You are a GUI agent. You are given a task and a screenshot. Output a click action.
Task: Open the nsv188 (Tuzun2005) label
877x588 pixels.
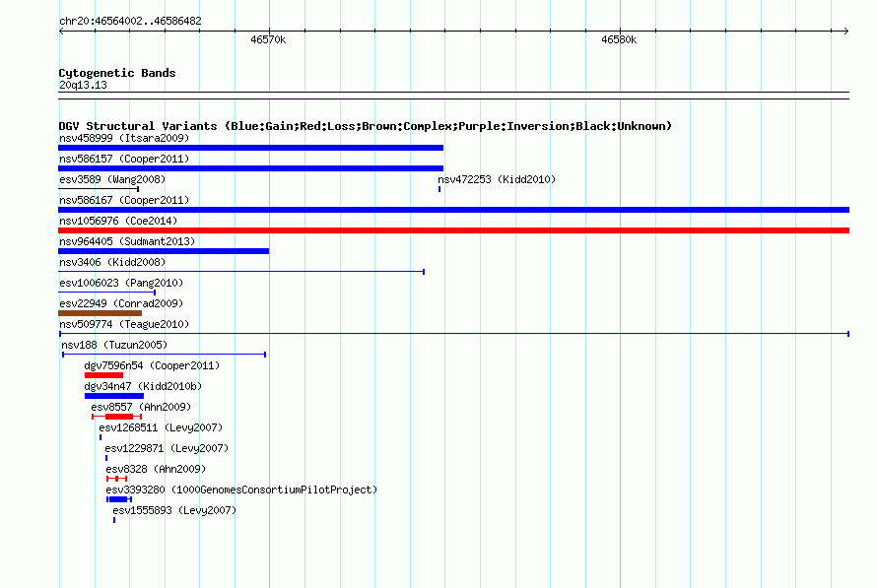114,345
